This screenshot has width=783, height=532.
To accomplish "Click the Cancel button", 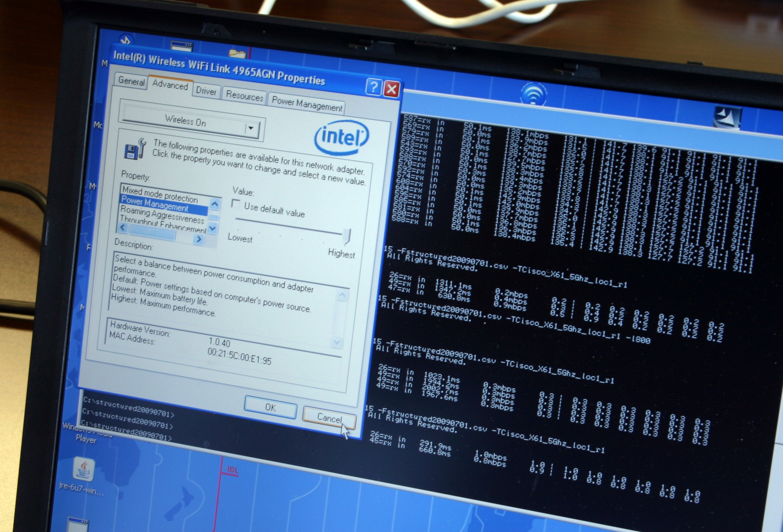I will click(329, 418).
